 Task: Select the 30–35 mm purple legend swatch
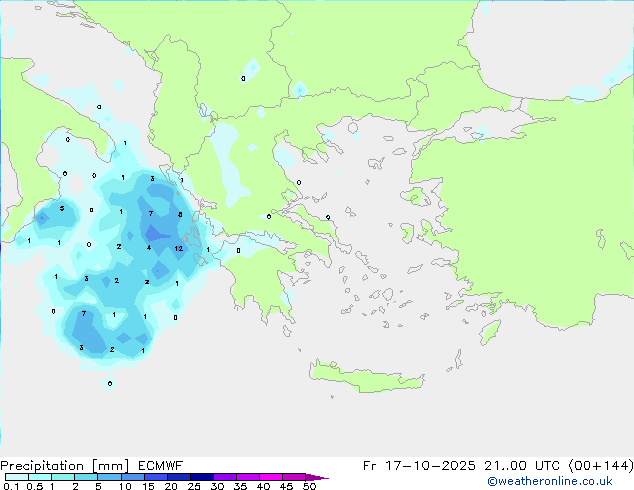pyautogui.click(x=224, y=477)
